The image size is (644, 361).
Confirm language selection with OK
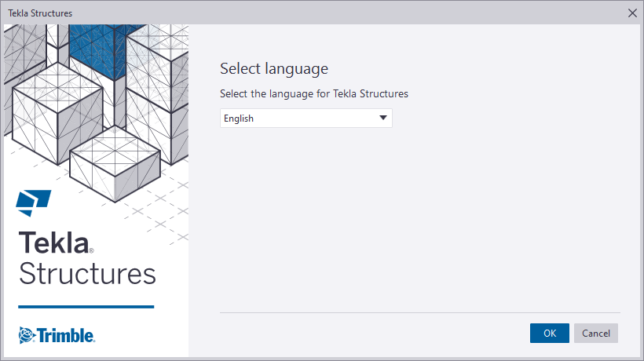(x=549, y=333)
